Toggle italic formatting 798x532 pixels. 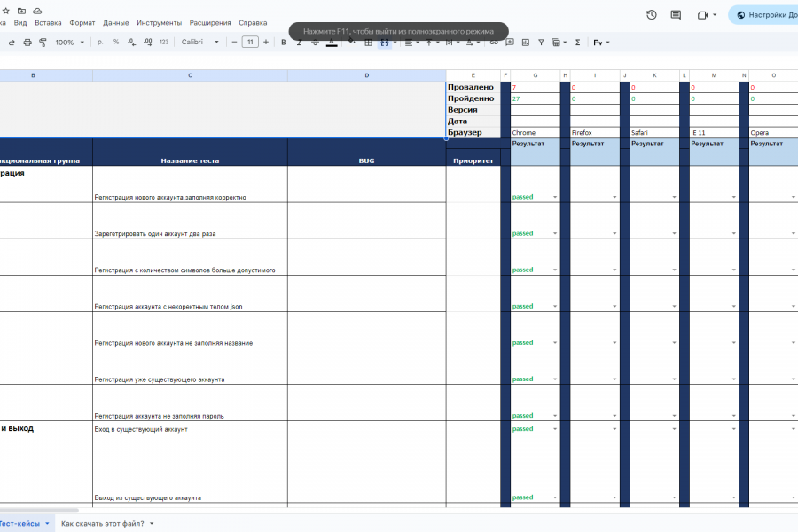point(300,43)
